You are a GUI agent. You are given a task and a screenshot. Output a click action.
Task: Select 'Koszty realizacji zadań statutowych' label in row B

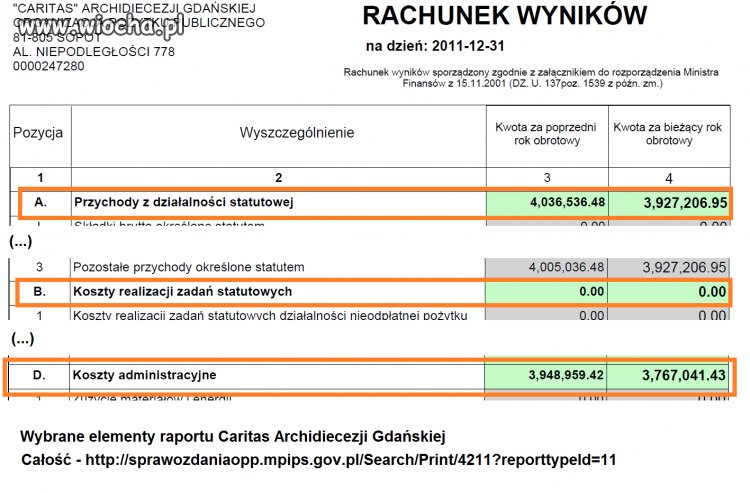[x=182, y=292]
